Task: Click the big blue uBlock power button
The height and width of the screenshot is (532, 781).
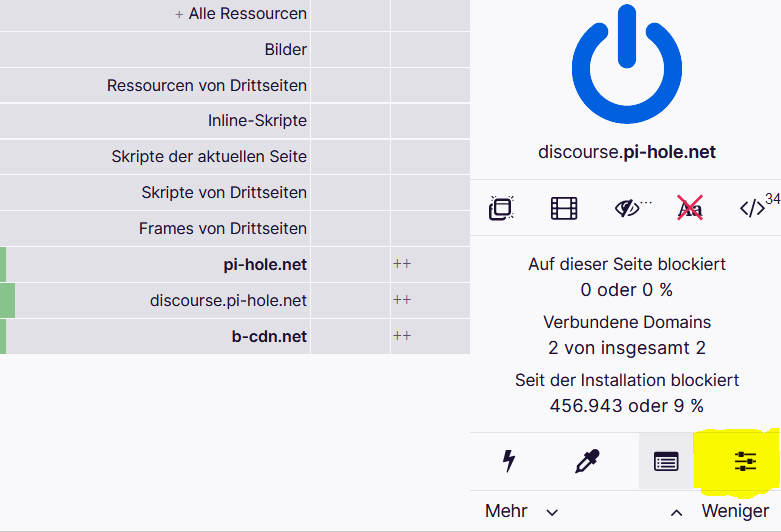Action: coord(627,64)
